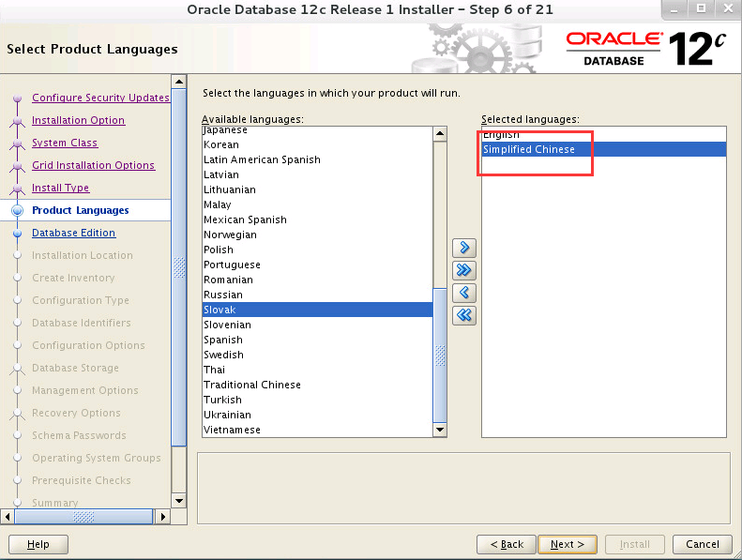This screenshot has height=560, width=742.
Task: Remove selected language with single left arrow
Action: pyautogui.click(x=464, y=293)
